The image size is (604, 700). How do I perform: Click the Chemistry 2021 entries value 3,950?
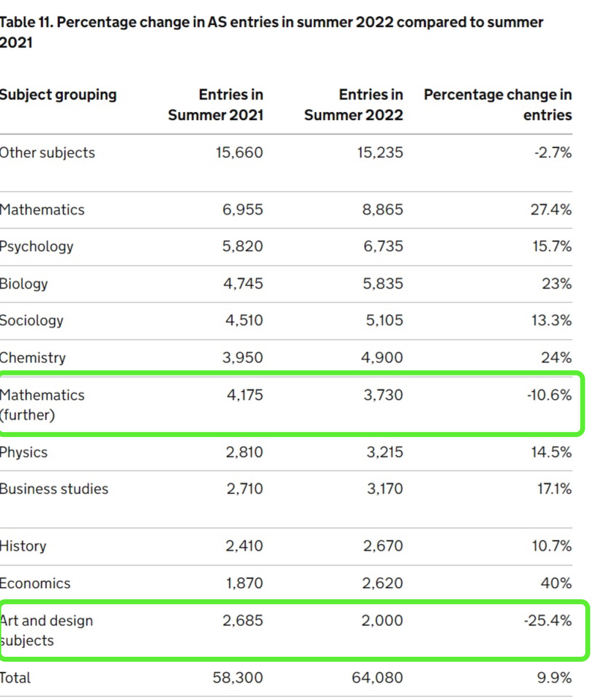242,357
